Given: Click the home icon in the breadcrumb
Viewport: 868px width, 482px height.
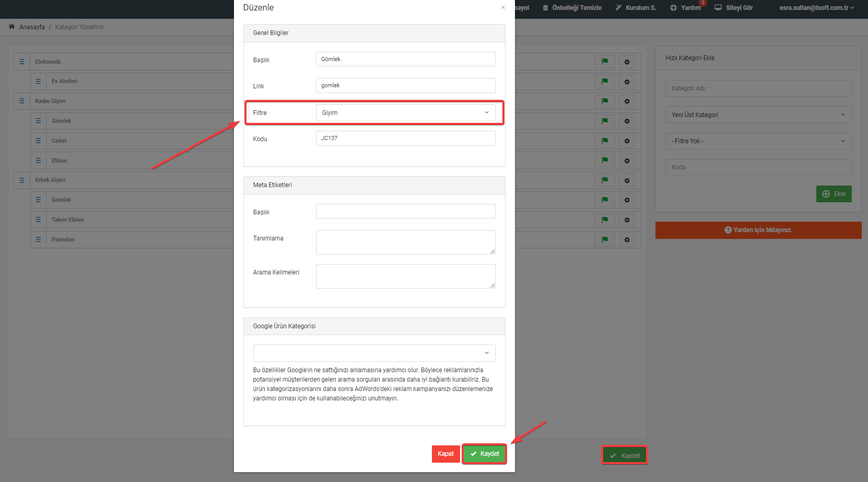Looking at the screenshot, I should point(11,27).
